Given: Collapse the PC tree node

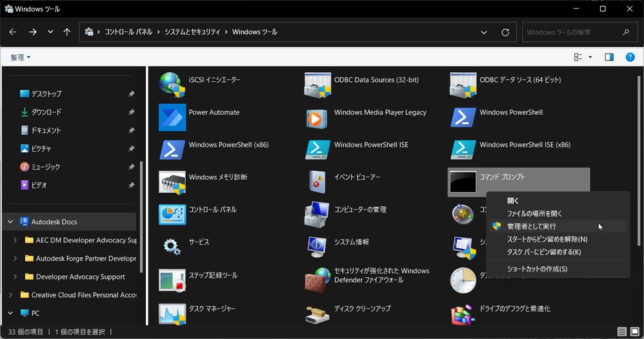Looking at the screenshot, I should (x=10, y=313).
